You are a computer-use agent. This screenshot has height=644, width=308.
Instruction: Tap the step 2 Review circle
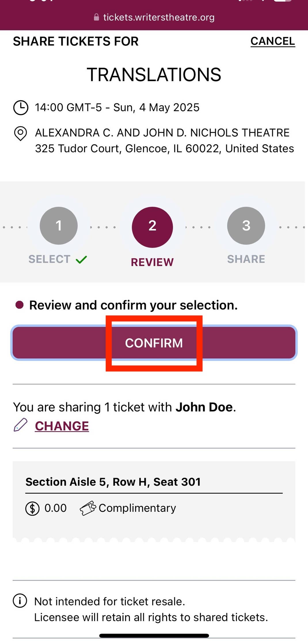152,227
